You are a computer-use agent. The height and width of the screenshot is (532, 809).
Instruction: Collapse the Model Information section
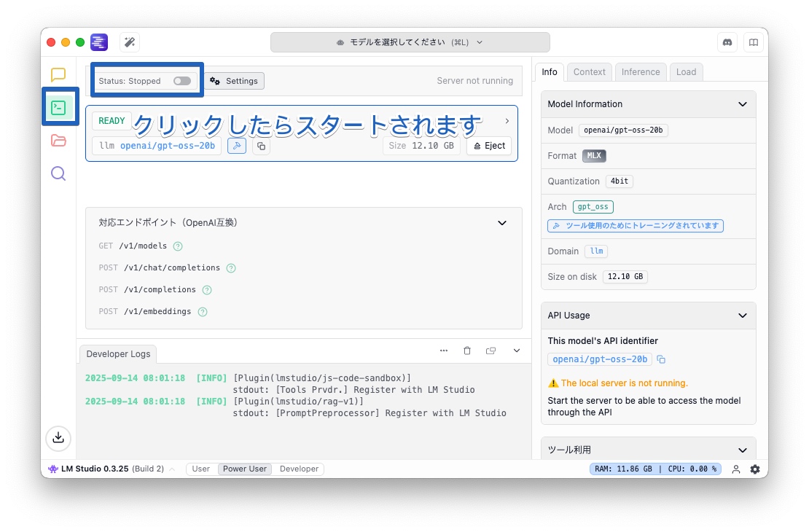point(743,104)
